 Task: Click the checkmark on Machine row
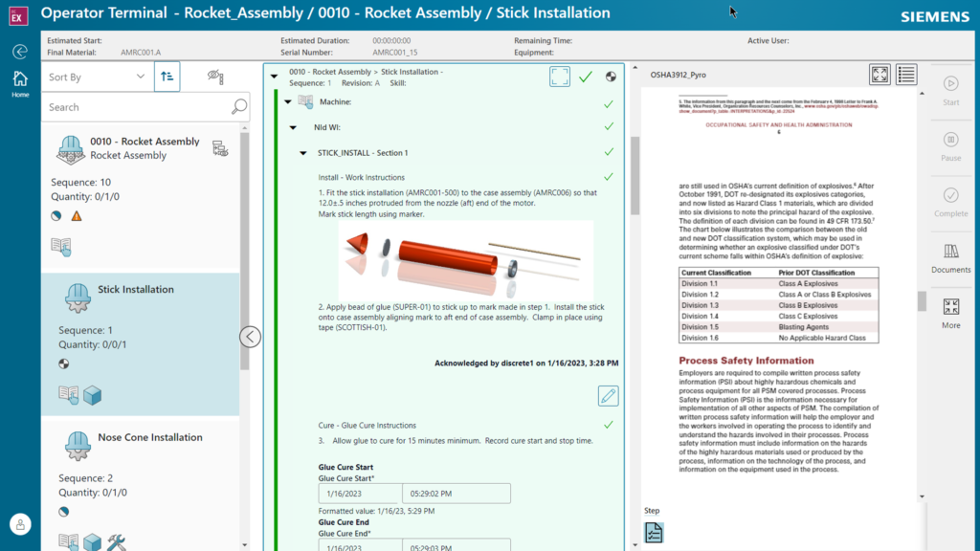[609, 103]
